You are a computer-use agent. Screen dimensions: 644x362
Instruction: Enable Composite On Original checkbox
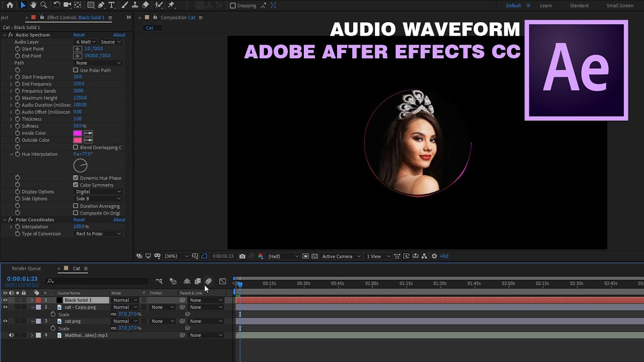coord(75,213)
